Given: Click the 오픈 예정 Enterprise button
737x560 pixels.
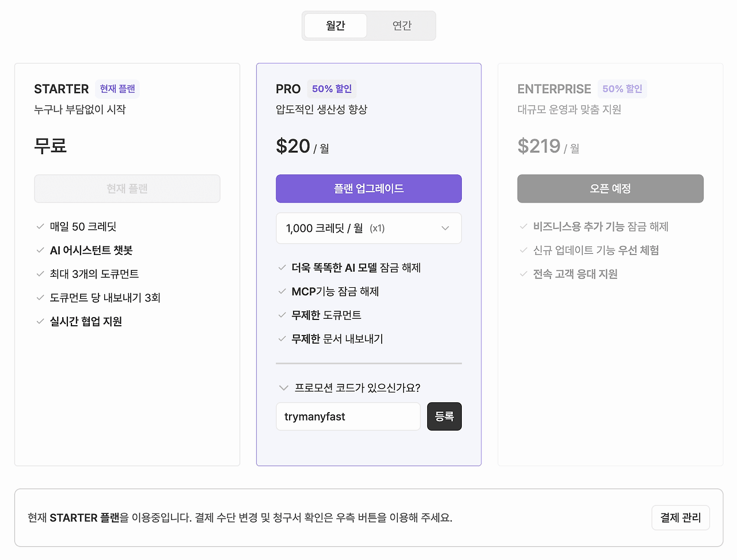Looking at the screenshot, I should pos(610,189).
